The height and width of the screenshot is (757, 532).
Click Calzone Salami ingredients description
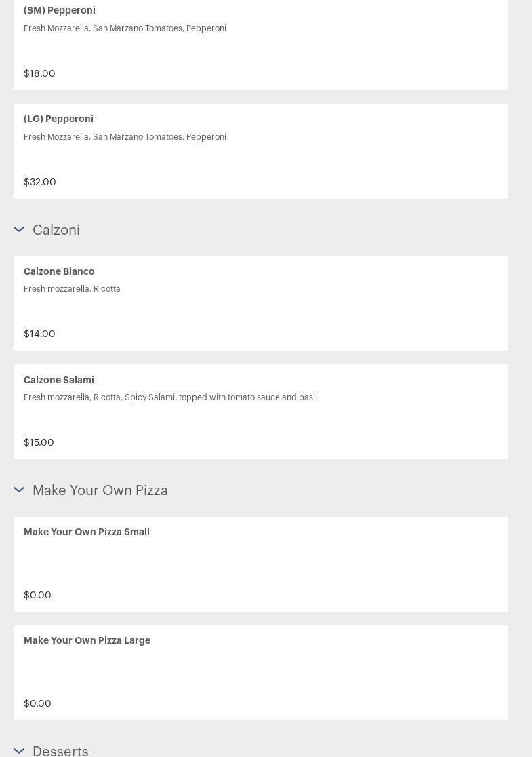pyautogui.click(x=170, y=397)
